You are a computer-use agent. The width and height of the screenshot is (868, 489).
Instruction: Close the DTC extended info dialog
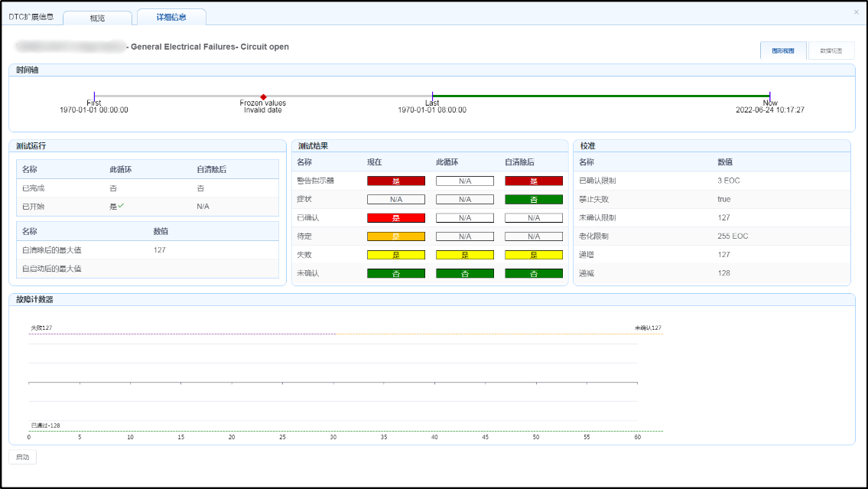(x=856, y=12)
